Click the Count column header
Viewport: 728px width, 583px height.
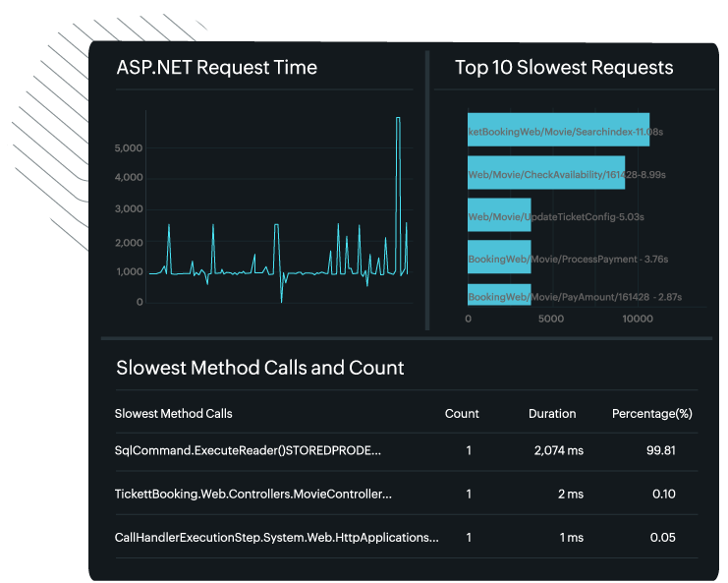(462, 414)
